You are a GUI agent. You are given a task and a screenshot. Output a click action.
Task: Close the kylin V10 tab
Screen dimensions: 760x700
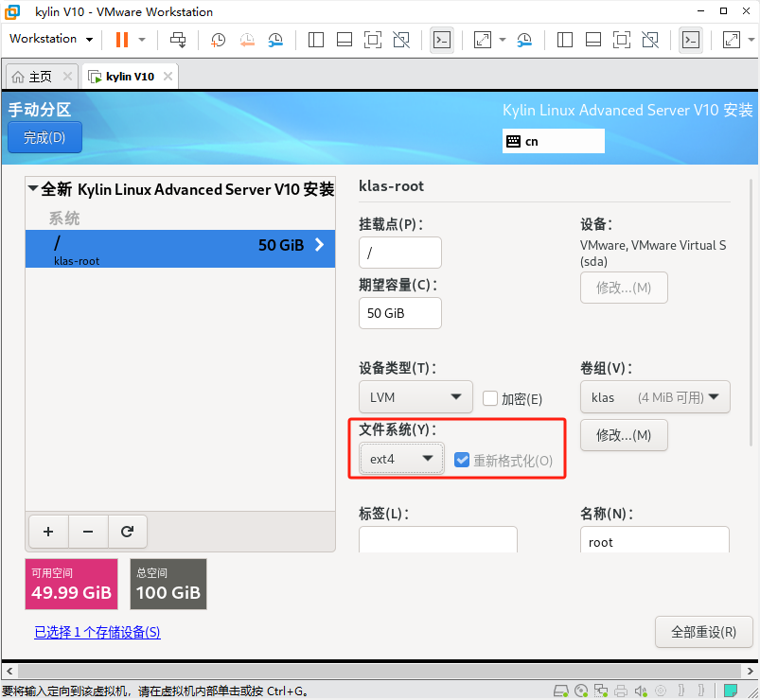pyautogui.click(x=168, y=76)
